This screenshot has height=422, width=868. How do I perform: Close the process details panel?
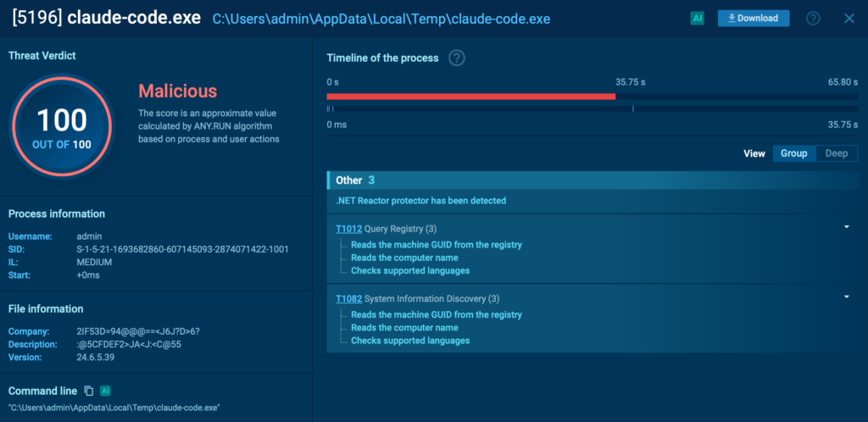coord(849,19)
